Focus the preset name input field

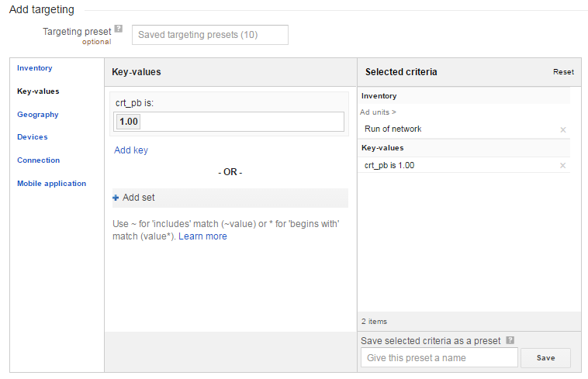[439, 357]
